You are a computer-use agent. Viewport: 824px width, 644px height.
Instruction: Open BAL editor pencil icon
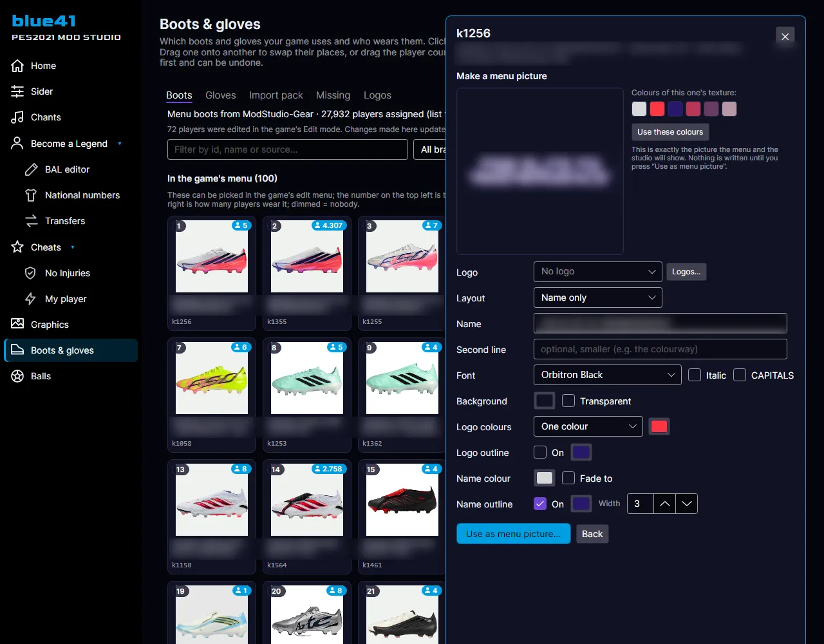coord(31,169)
